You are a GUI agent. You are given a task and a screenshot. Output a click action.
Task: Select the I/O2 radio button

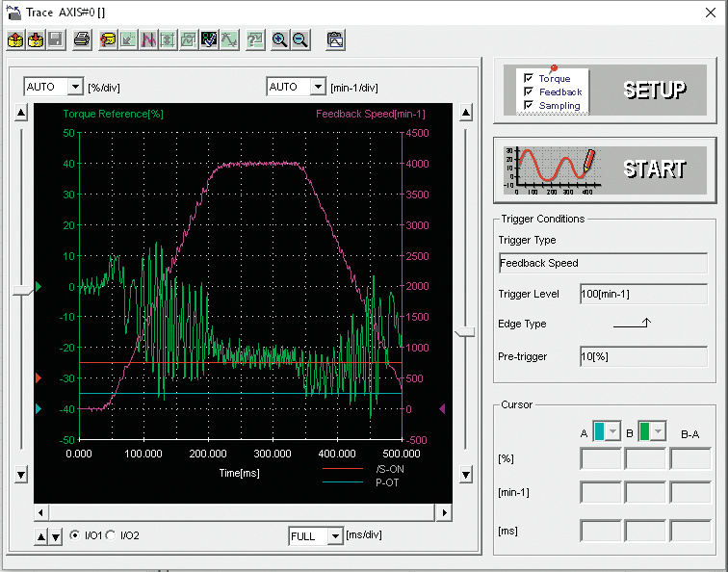coord(111,535)
